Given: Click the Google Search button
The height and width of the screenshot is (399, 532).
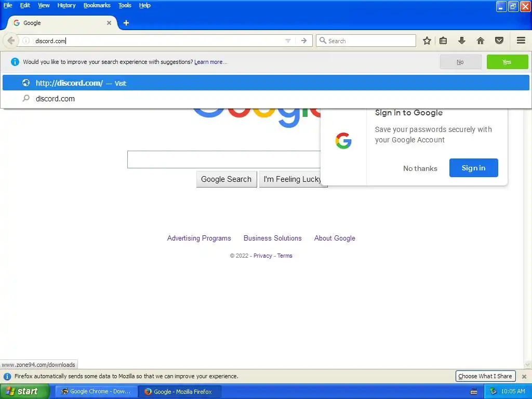Looking at the screenshot, I should [x=227, y=179].
